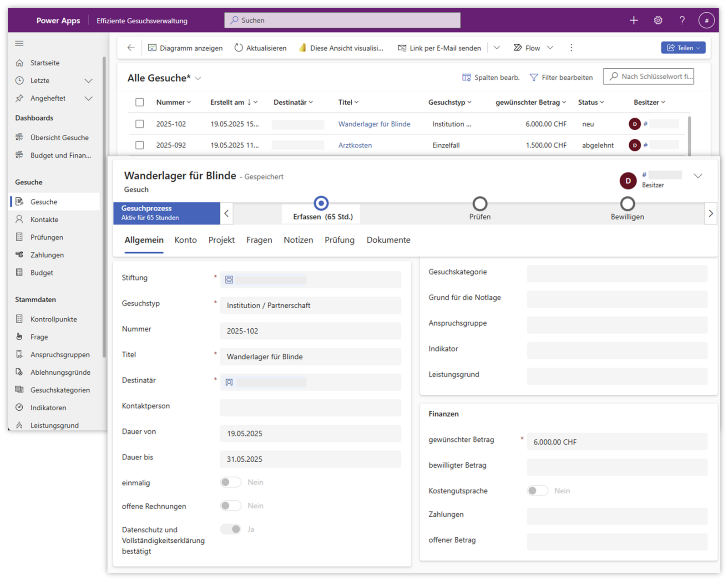Open the Flow dropdown chevron

coord(550,48)
